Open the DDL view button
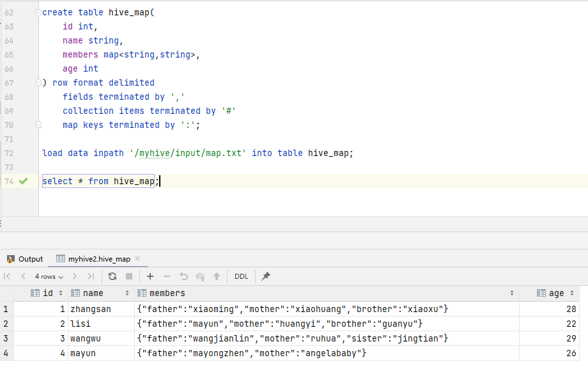 click(241, 277)
